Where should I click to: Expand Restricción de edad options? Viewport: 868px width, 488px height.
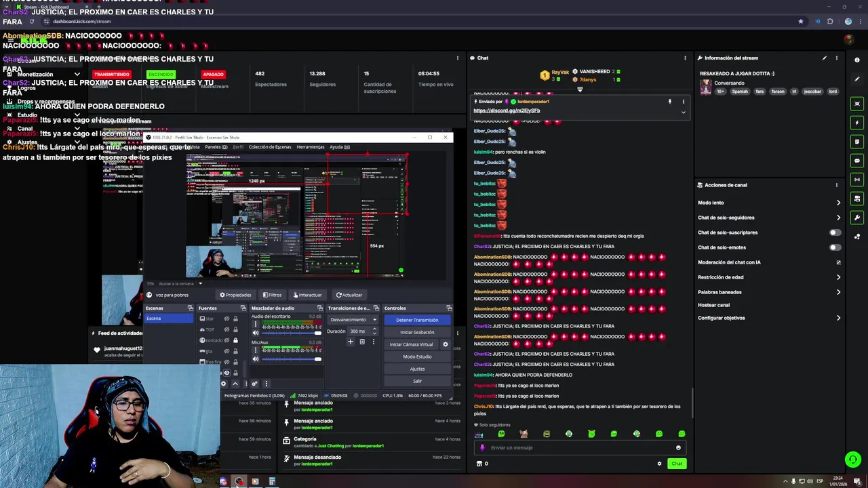coord(838,277)
